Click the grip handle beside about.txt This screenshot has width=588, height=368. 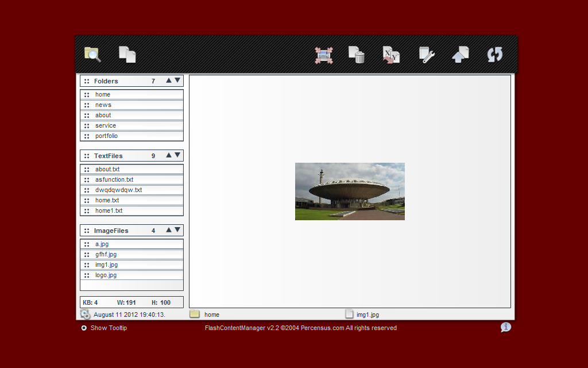coord(87,170)
